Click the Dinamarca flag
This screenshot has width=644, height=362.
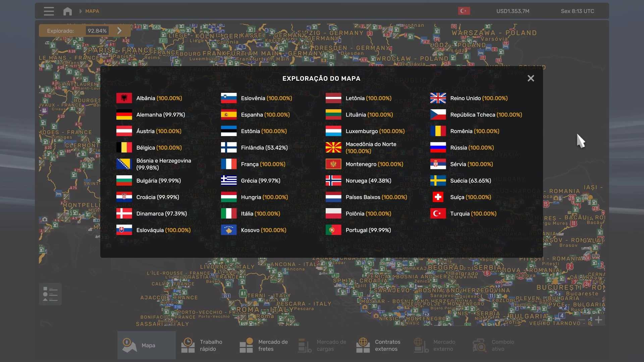124,214
